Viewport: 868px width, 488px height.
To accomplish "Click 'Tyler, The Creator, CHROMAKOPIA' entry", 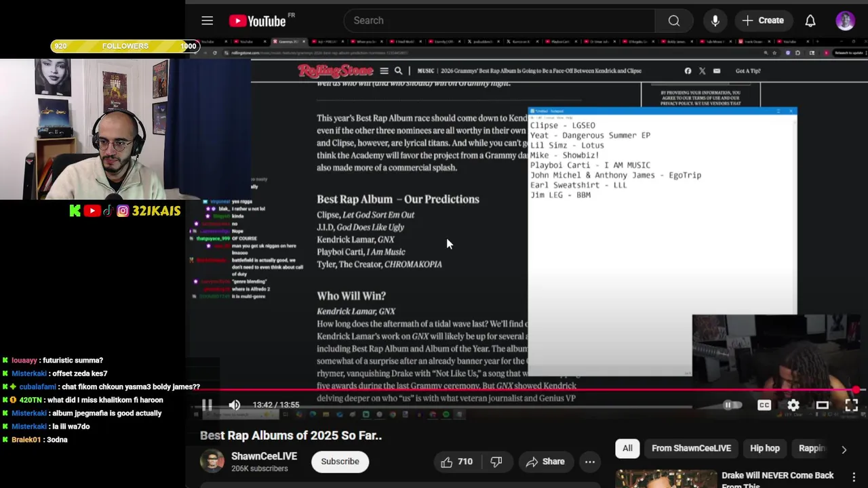I will (x=379, y=264).
